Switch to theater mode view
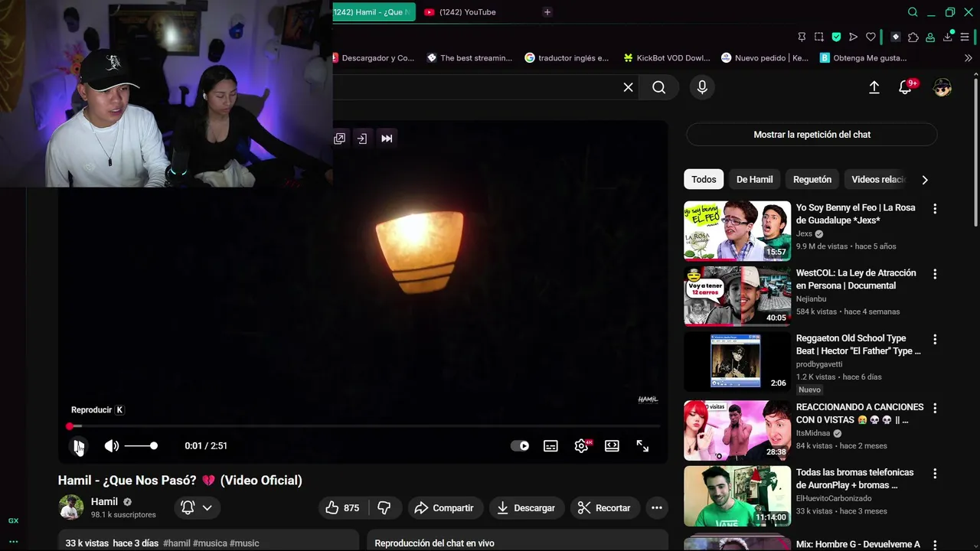 point(612,446)
